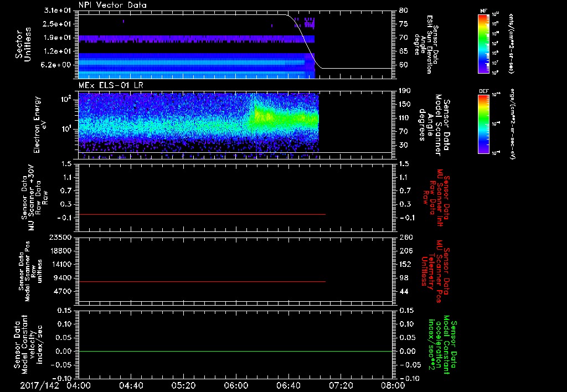Image resolution: width=567 pixels, height=392 pixels.
Task: Click the 'Sector Unitless' axis title
Action: pyautogui.click(x=23, y=44)
